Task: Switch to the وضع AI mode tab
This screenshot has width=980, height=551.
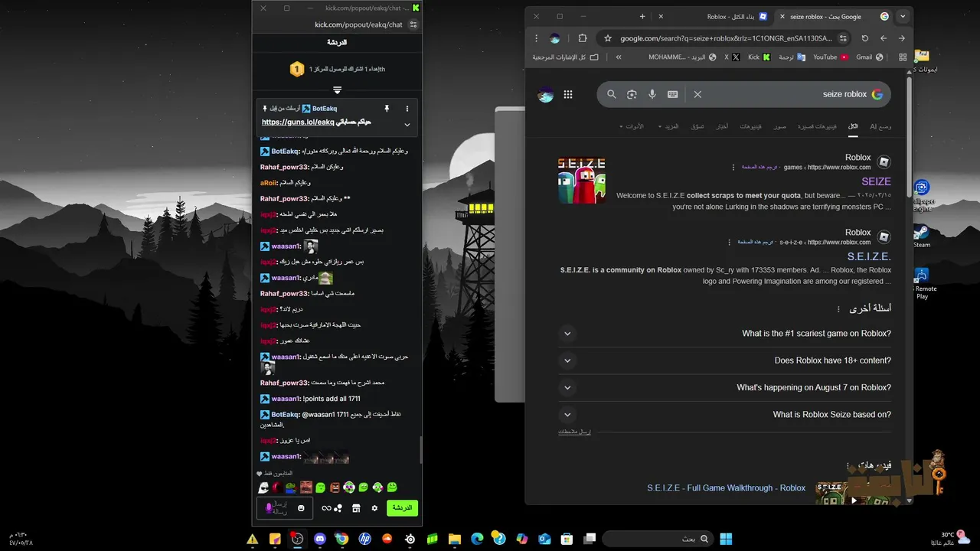Action: pyautogui.click(x=880, y=126)
